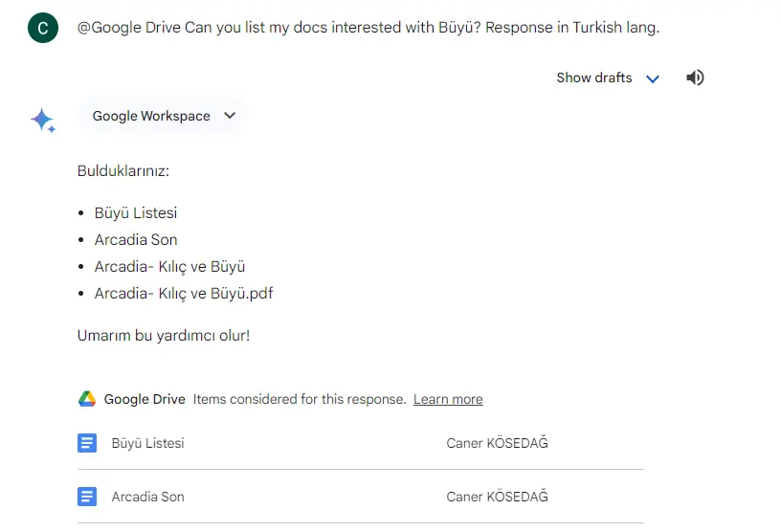The image size is (781, 532).
Task: Click the speaker listen icon
Action: (x=695, y=78)
